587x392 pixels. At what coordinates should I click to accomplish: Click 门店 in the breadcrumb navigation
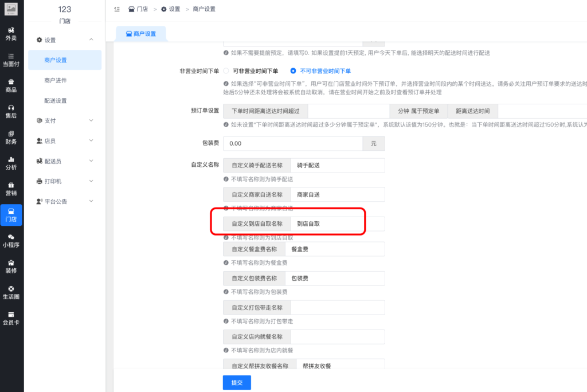(x=143, y=9)
